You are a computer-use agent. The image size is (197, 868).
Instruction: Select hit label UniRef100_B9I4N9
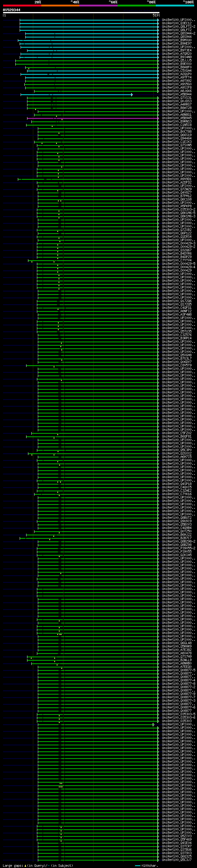pos(177,57)
